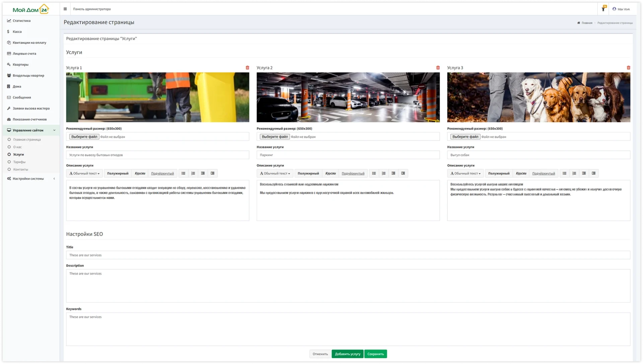Click the SEO Title input field

[348, 255]
